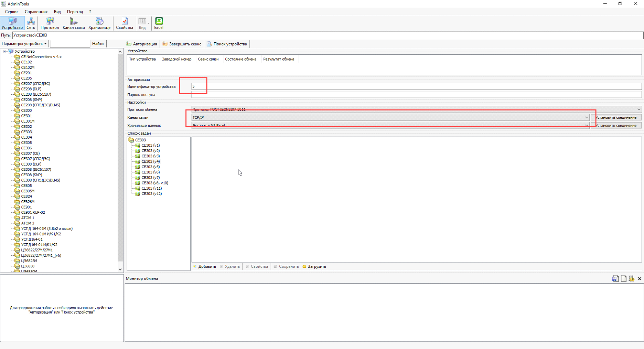The height and width of the screenshot is (349, 644).
Task: Select the Протокол toolbar icon
Action: [x=50, y=23]
